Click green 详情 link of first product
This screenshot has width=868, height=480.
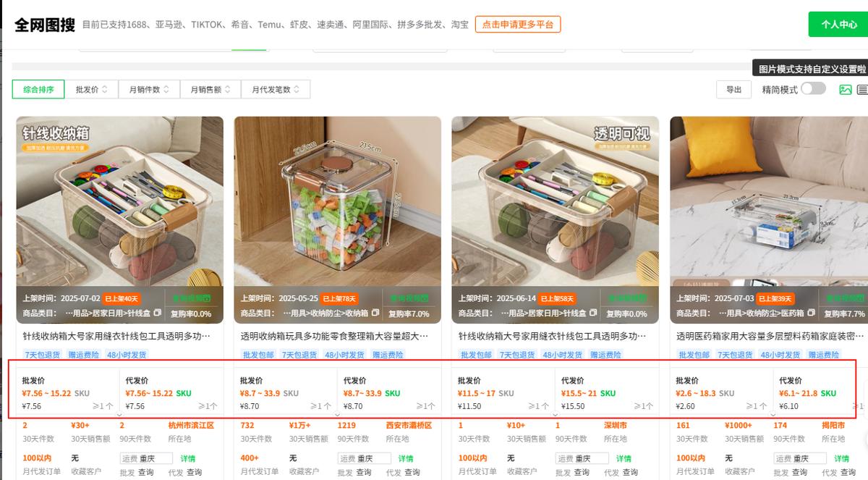click(187, 458)
